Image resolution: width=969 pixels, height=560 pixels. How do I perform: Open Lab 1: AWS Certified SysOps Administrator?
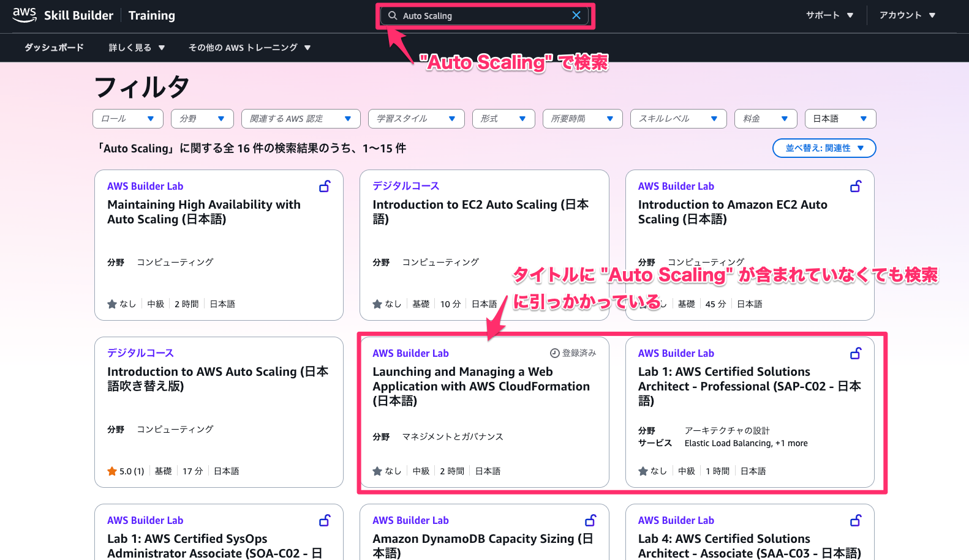[x=215, y=546]
